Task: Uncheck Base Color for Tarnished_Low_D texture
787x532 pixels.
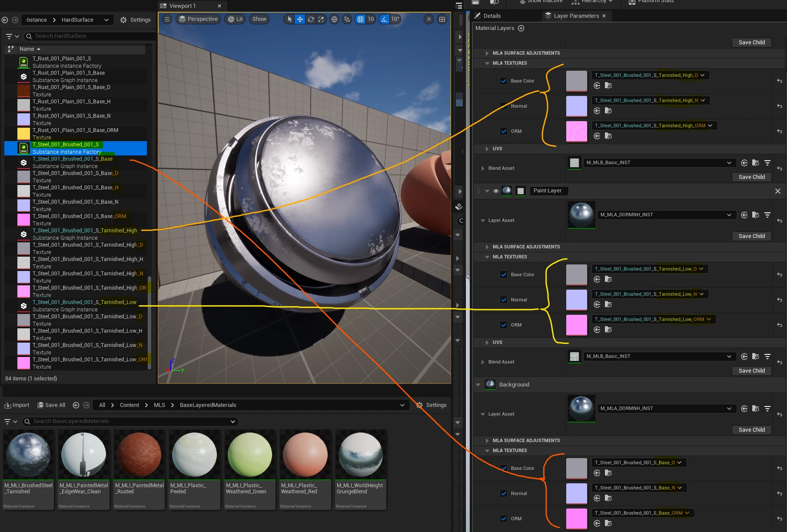Action: click(504, 274)
